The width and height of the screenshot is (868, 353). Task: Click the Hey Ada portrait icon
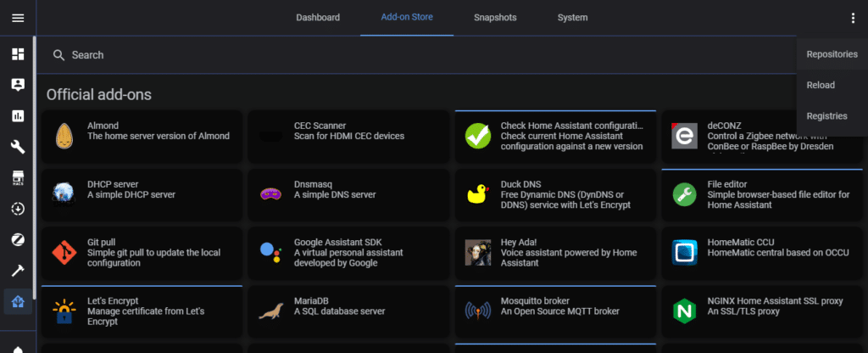coord(478,253)
